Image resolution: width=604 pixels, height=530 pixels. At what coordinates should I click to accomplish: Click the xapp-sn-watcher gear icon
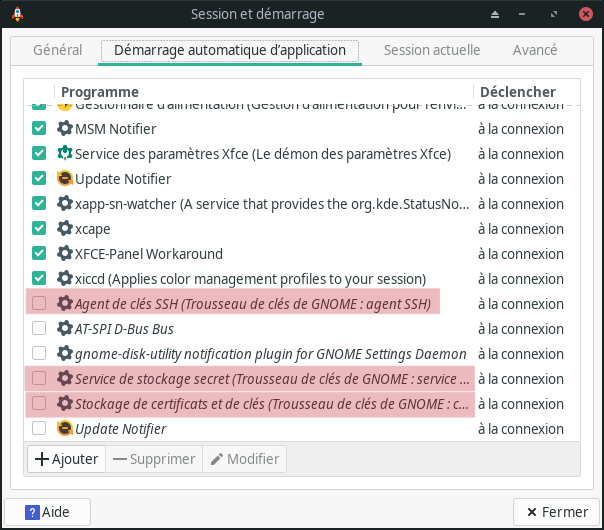(x=64, y=203)
